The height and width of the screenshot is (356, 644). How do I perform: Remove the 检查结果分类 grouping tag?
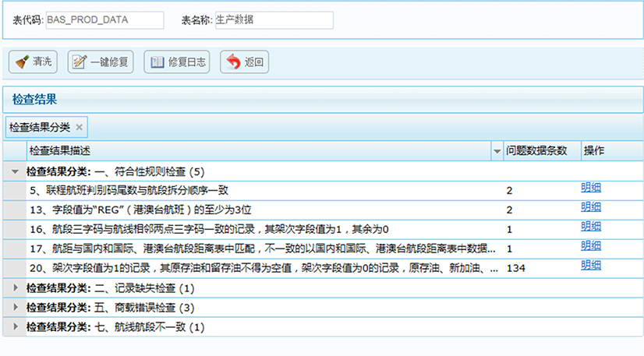coord(80,127)
